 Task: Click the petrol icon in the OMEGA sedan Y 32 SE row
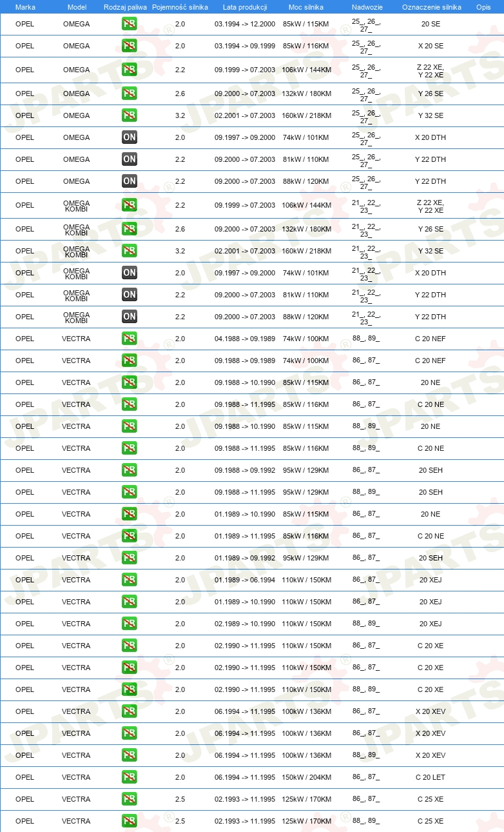point(130,115)
